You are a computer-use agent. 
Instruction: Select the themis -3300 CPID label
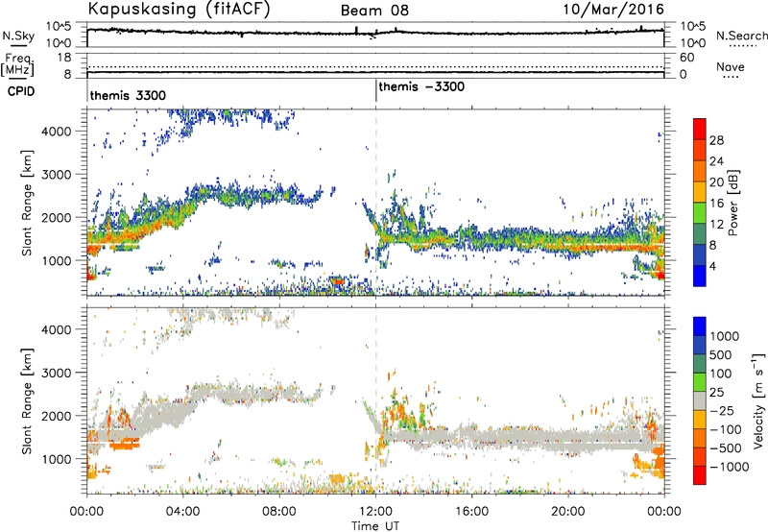(x=421, y=87)
